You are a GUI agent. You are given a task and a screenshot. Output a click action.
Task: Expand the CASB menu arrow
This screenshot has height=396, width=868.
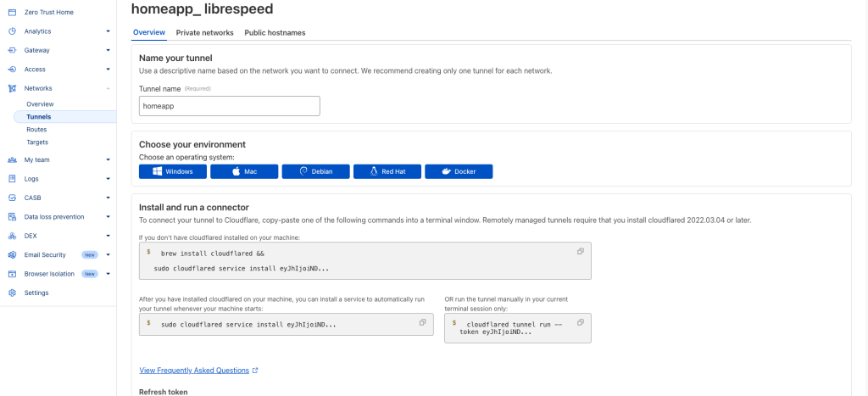[108, 198]
